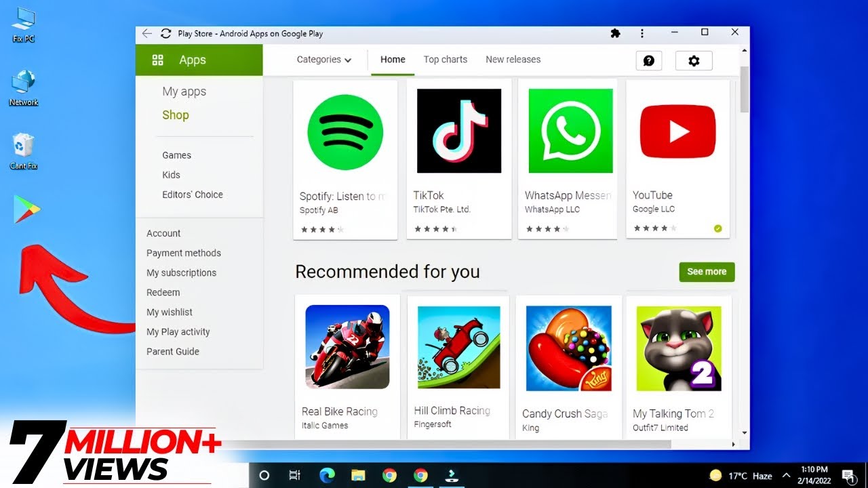The width and height of the screenshot is (868, 488).
Task: Open the Network desktop icon
Action: [24, 88]
